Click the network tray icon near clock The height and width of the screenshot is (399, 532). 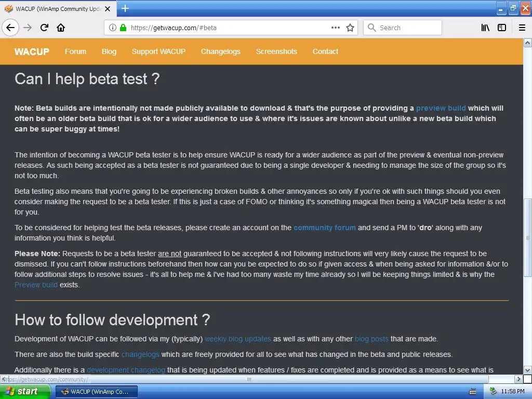(493, 392)
